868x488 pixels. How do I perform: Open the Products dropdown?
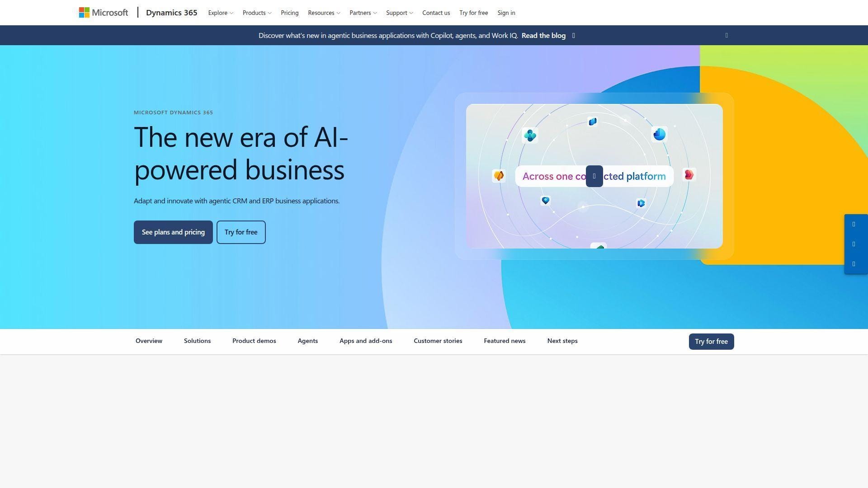click(x=257, y=13)
